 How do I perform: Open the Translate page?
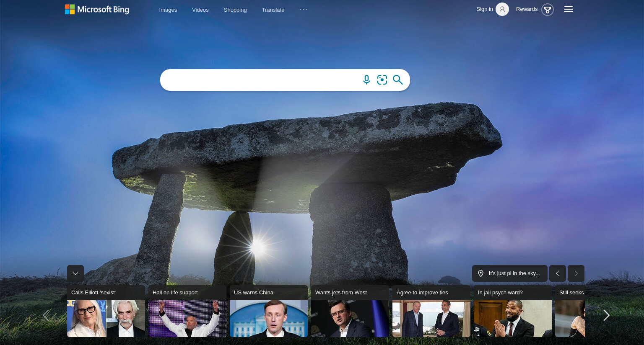tap(273, 10)
